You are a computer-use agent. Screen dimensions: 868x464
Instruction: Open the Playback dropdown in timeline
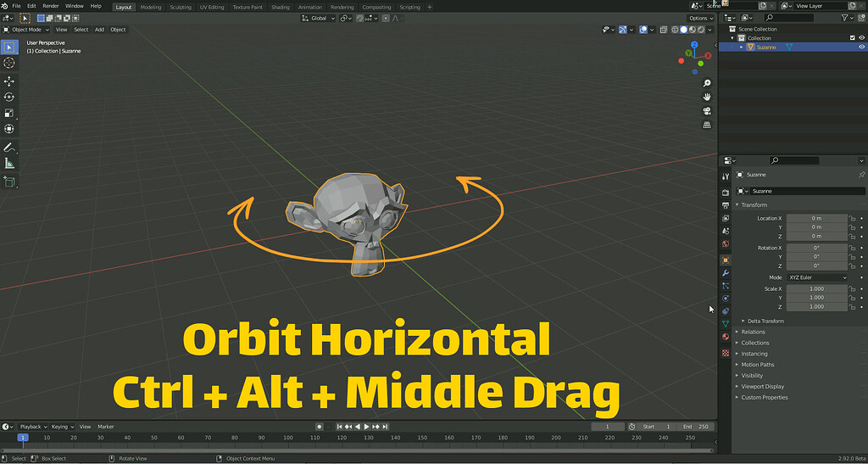33,427
